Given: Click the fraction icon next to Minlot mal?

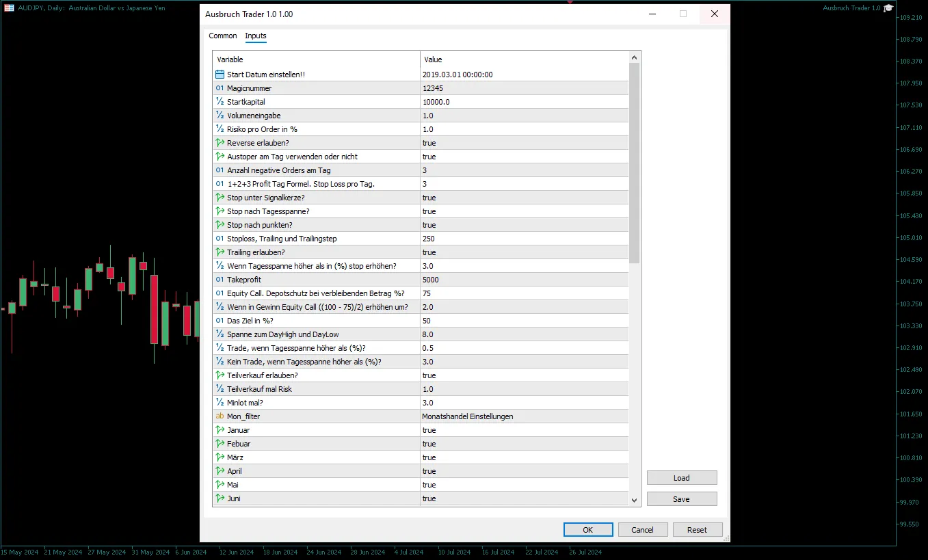Looking at the screenshot, I should point(220,403).
